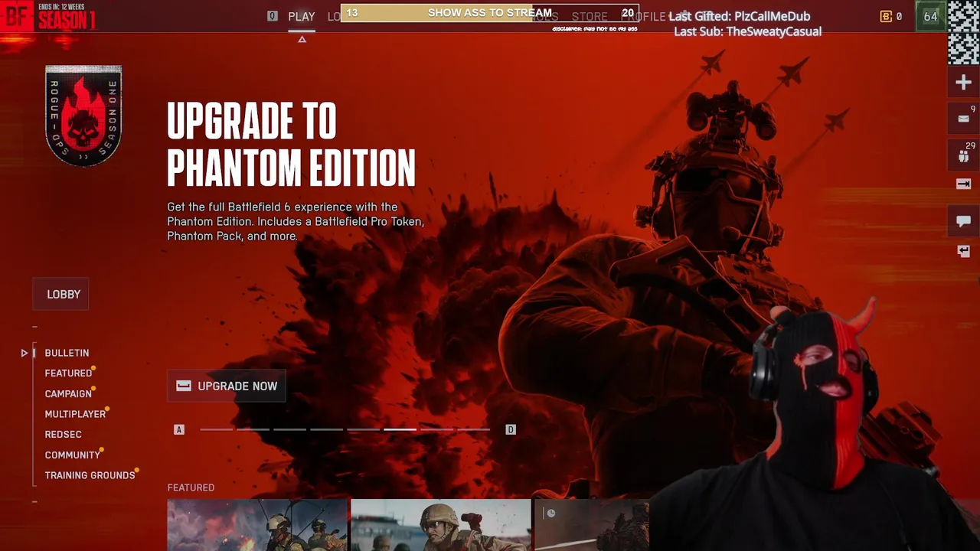Open MULTIPLAYER from the side menu
980x551 pixels.
coord(75,414)
